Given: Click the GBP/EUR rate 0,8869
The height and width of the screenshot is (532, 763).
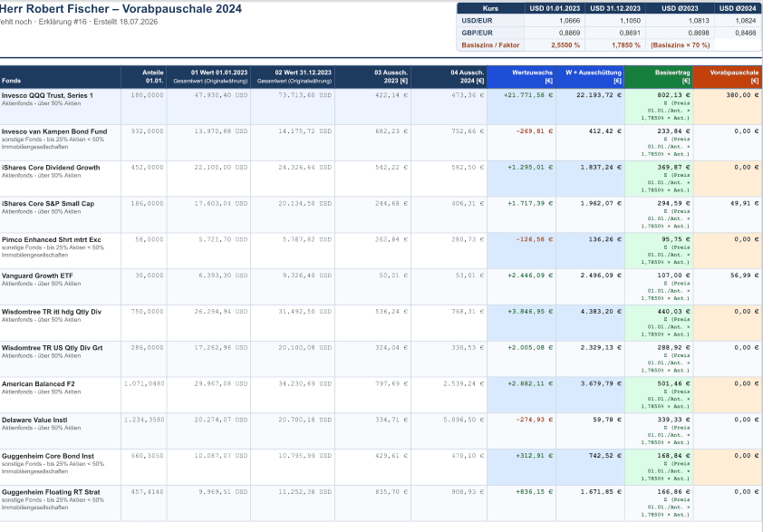Looking at the screenshot, I should tap(569, 34).
